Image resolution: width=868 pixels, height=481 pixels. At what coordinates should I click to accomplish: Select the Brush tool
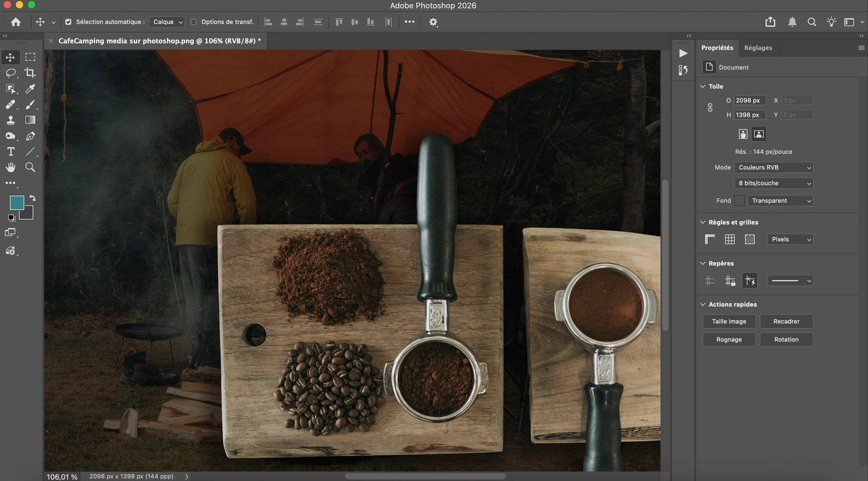coord(30,104)
